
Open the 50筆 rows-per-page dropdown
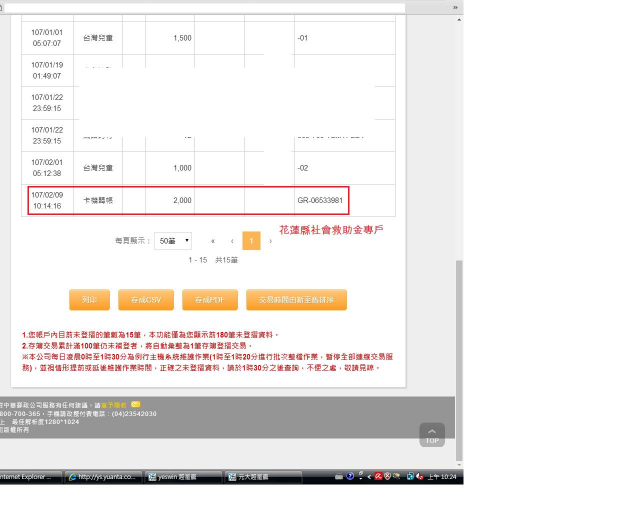click(x=173, y=241)
